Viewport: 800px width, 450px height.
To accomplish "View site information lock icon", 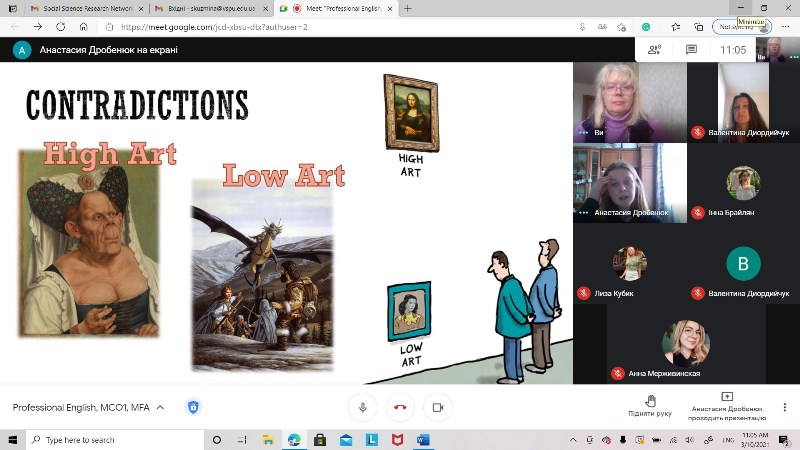I will (109, 27).
